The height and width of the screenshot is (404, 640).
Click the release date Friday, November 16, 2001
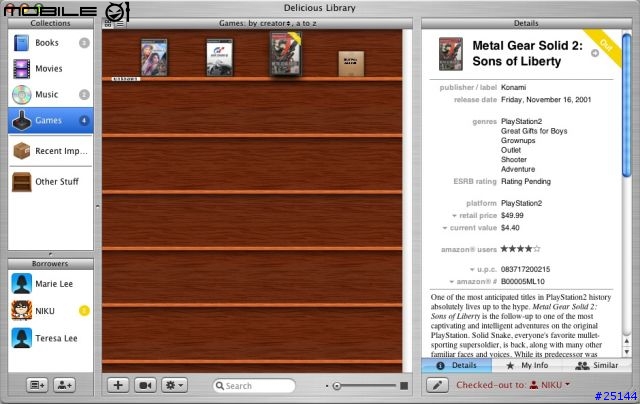click(x=546, y=100)
